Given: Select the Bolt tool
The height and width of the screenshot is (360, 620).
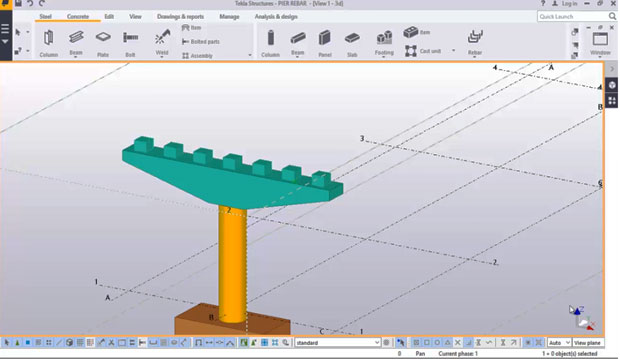Looking at the screenshot, I should point(130,44).
